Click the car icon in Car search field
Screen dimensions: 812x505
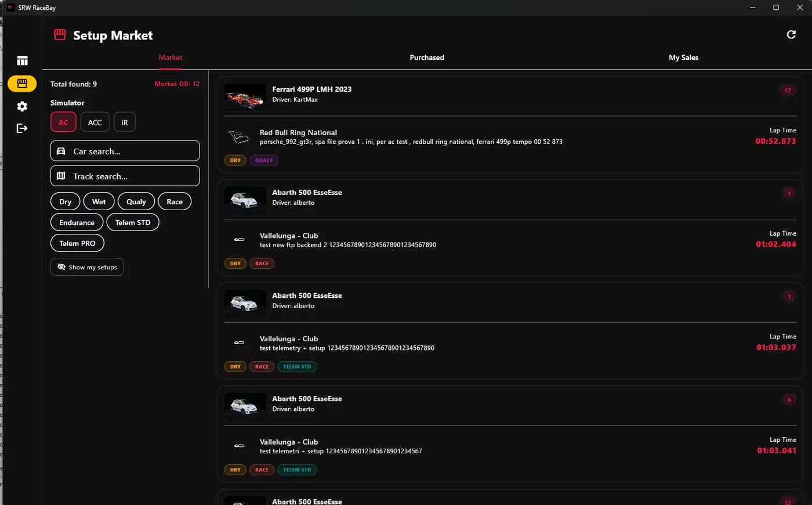(61, 151)
